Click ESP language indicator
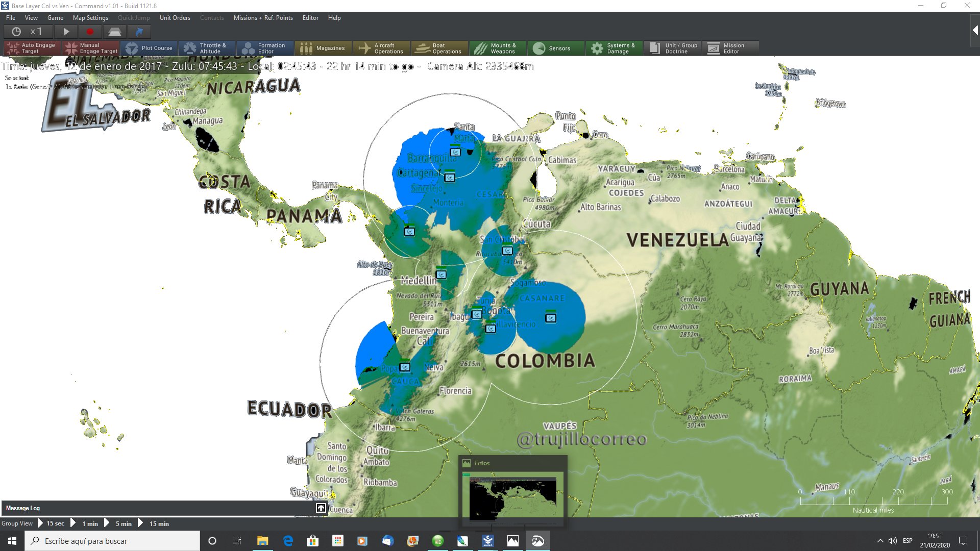Image resolution: width=980 pixels, height=551 pixels. pos(908,541)
